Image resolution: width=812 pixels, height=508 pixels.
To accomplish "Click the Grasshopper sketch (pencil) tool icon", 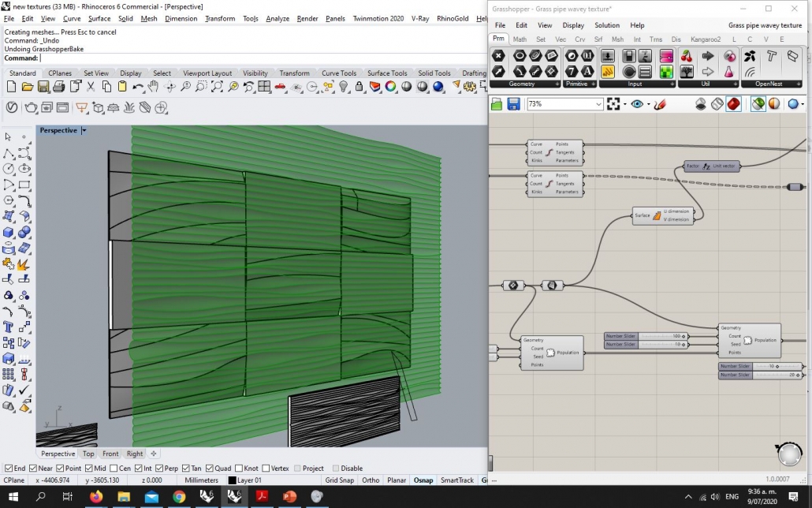I will (x=660, y=104).
